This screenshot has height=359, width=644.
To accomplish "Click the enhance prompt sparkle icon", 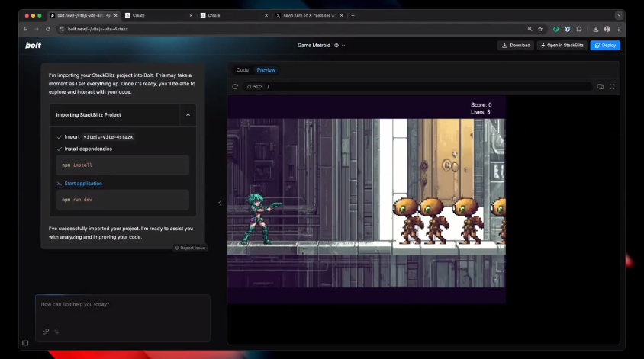I will (57, 332).
